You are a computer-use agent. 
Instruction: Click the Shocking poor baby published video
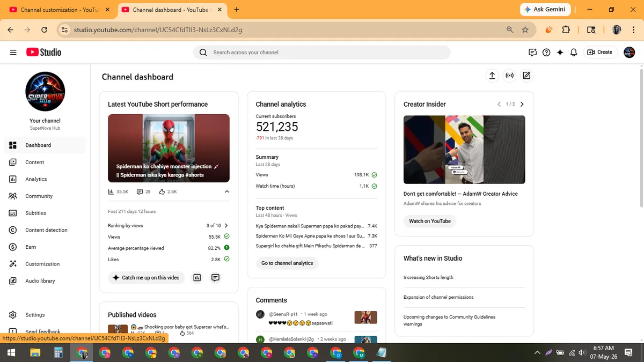click(169, 329)
